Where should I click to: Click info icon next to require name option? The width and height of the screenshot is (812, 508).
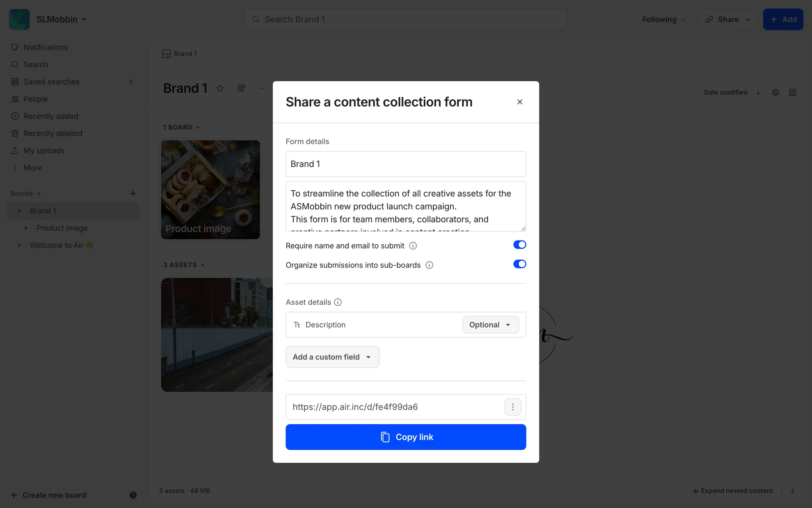pyautogui.click(x=413, y=246)
